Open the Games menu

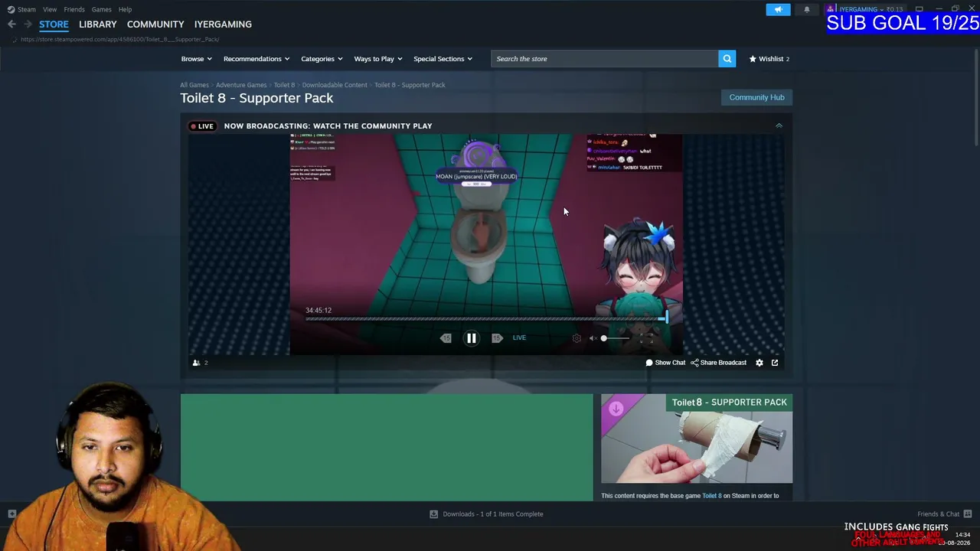pos(102,9)
